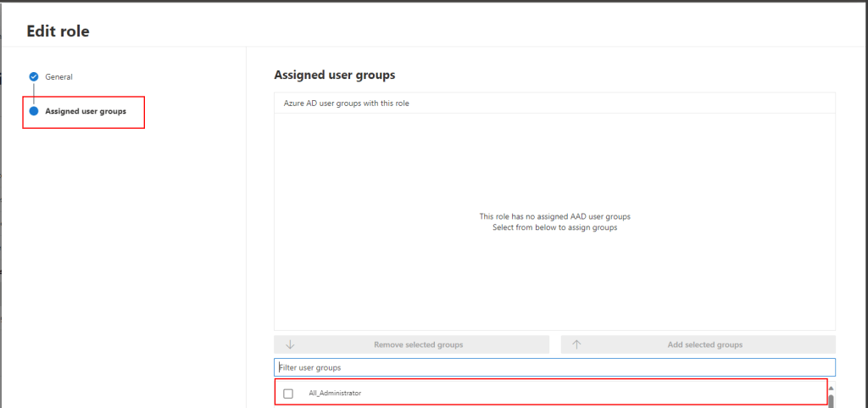Image resolution: width=868 pixels, height=408 pixels.
Task: Focus the Filter user groups field
Action: (554, 367)
